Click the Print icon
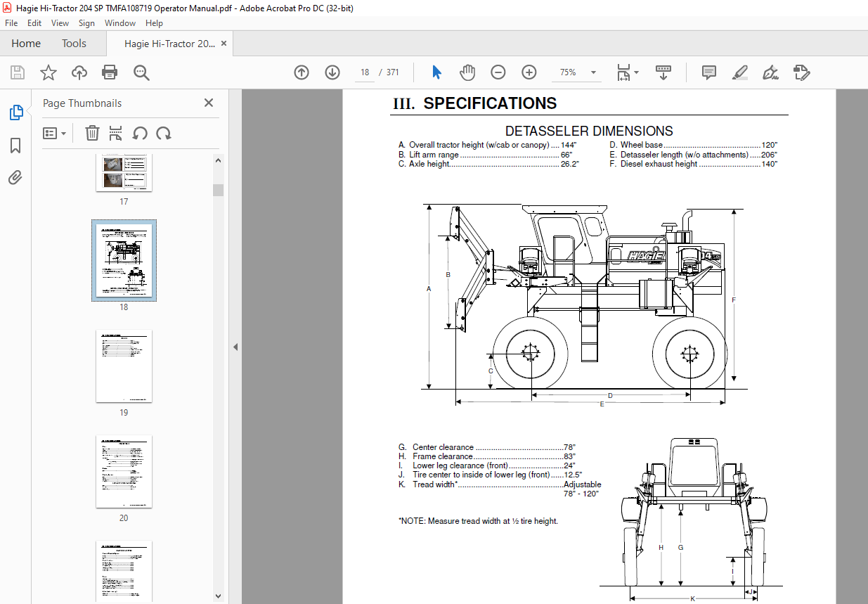This screenshot has height=604, width=868. pyautogui.click(x=110, y=72)
